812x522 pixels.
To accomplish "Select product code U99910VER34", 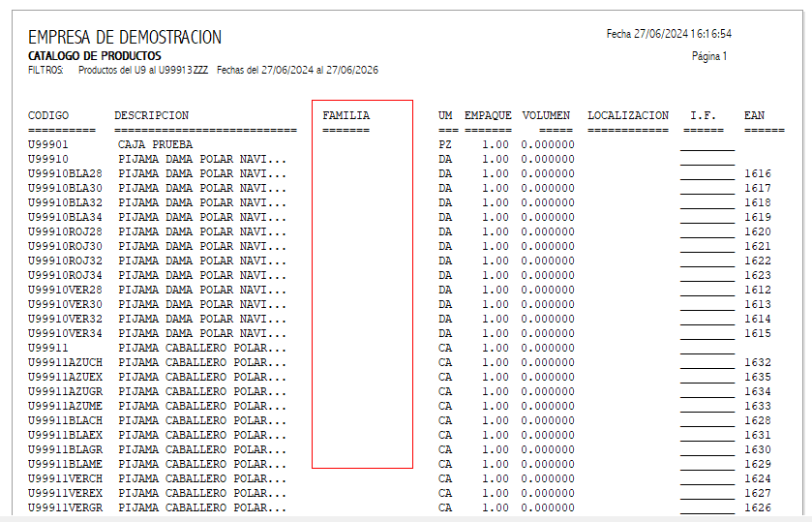I will point(65,333).
